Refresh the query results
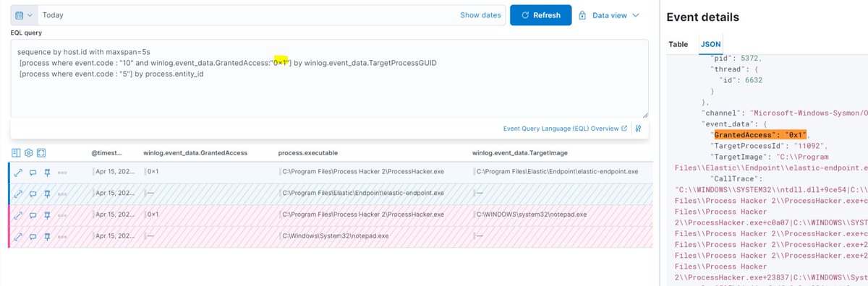The image size is (868, 286). 540,15
